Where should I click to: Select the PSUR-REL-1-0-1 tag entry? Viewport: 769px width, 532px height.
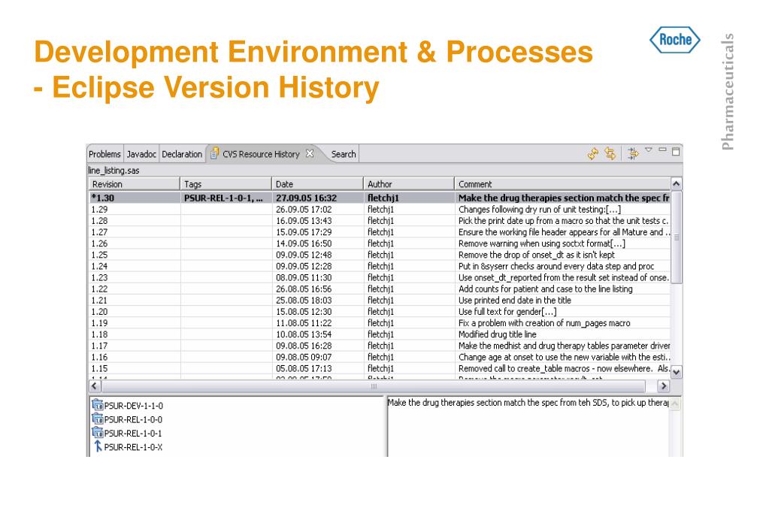point(133,434)
